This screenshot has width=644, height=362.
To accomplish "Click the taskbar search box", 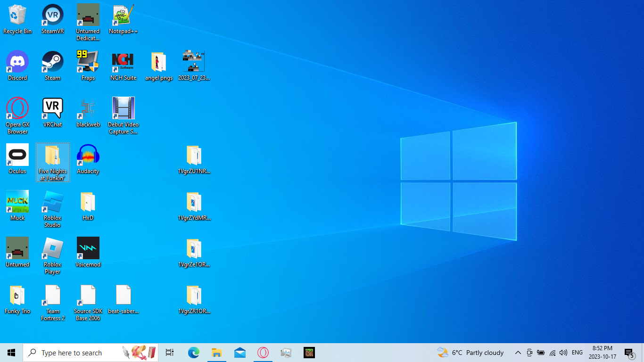I will (x=91, y=353).
